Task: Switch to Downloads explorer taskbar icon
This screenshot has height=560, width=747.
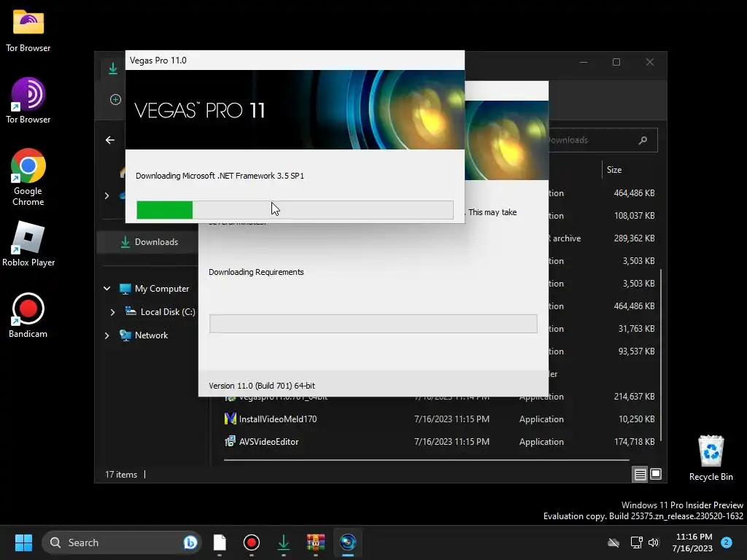Action: (284, 542)
